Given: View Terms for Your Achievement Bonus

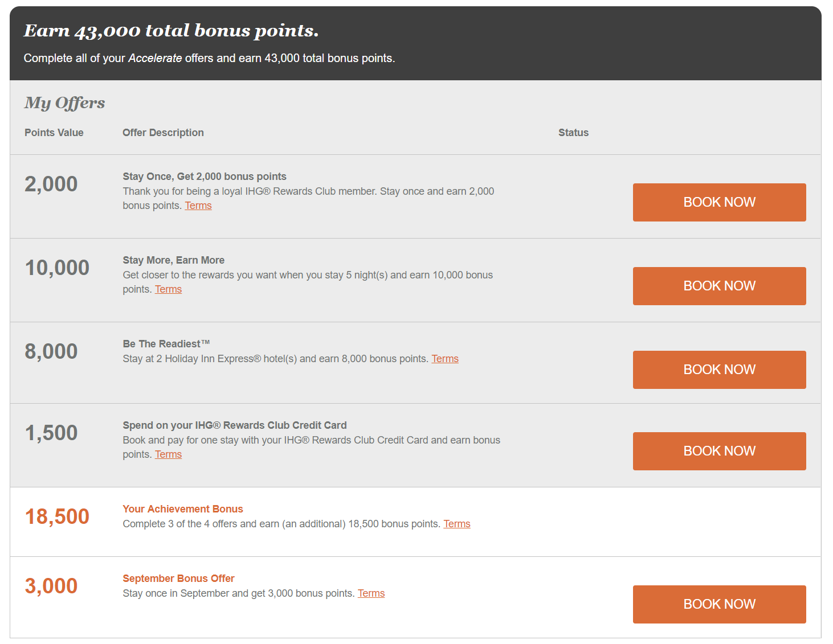Looking at the screenshot, I should coord(456,524).
